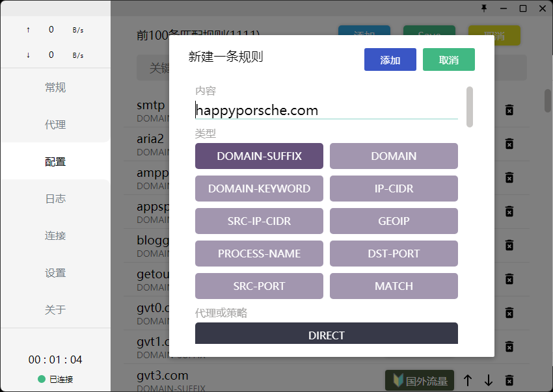Delete the ampp rule with trash icon

(x=509, y=177)
